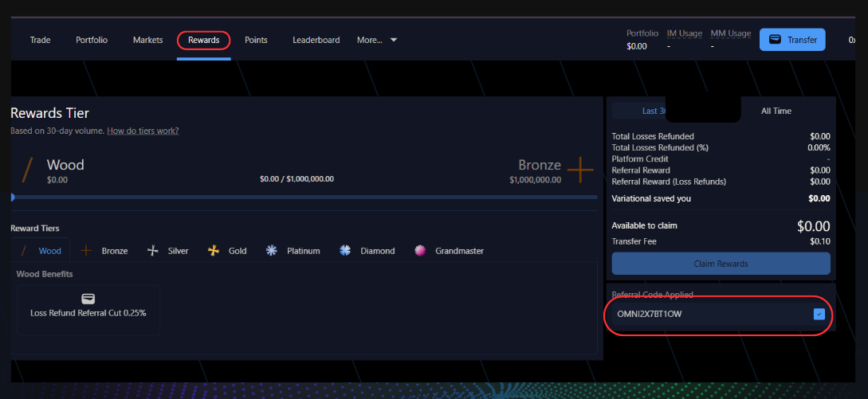Image resolution: width=868 pixels, height=399 pixels.
Task: Click the referral code OMNI2X7BT1OW field
Action: tap(721, 315)
